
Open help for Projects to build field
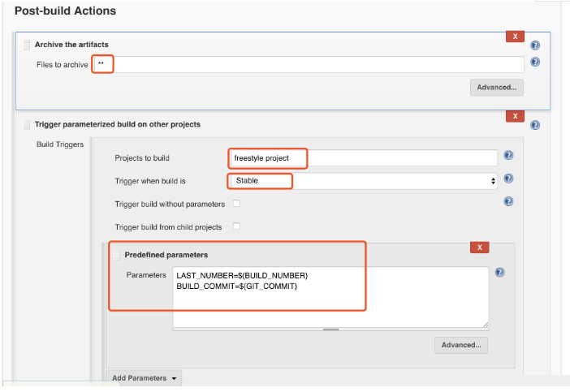(x=508, y=156)
